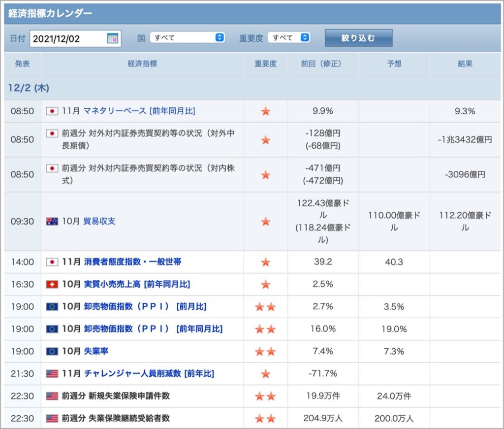Open the マネタリーベース [前年同月比] link

pyautogui.click(x=139, y=111)
